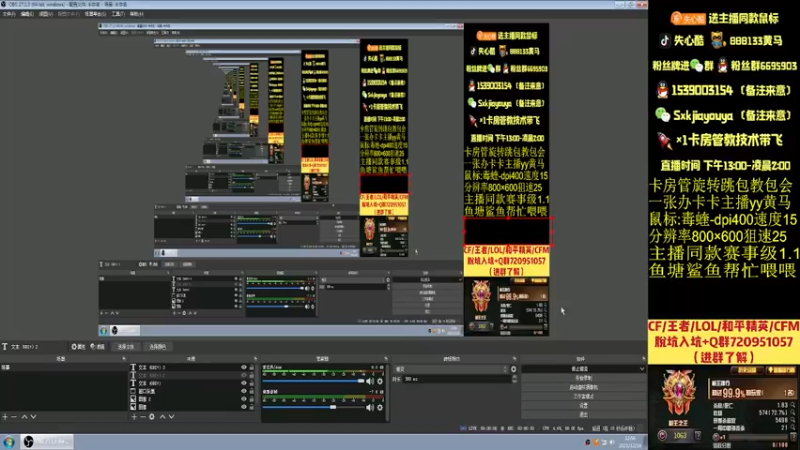Toggle lock on 文本 (GDI+) 3 source
This screenshot has width=800, height=450.
[x=252, y=367]
